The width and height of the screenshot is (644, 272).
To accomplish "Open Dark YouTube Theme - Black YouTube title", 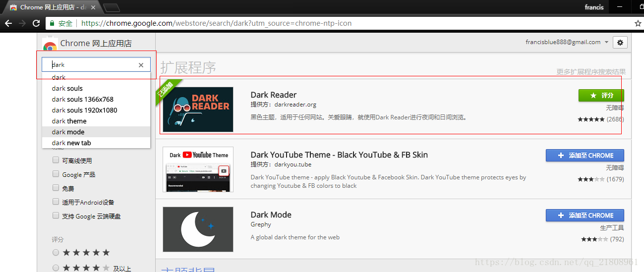I will tap(339, 155).
